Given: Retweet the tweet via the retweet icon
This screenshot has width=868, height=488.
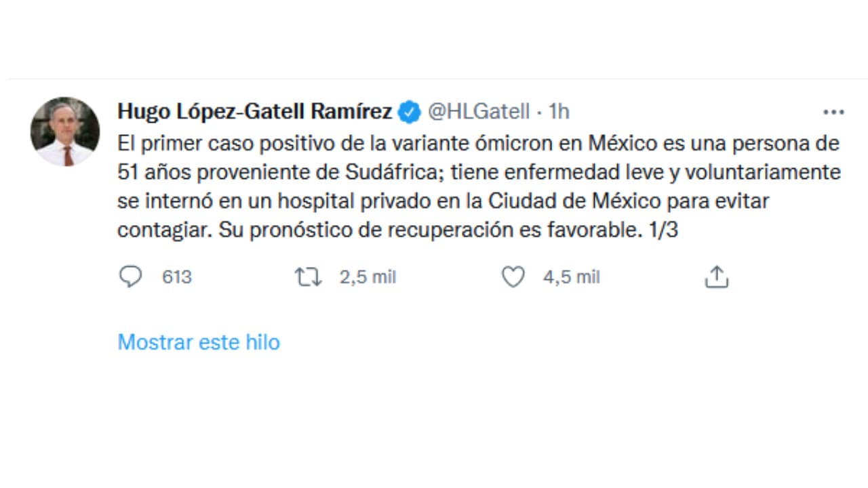Looking at the screenshot, I should (309, 277).
